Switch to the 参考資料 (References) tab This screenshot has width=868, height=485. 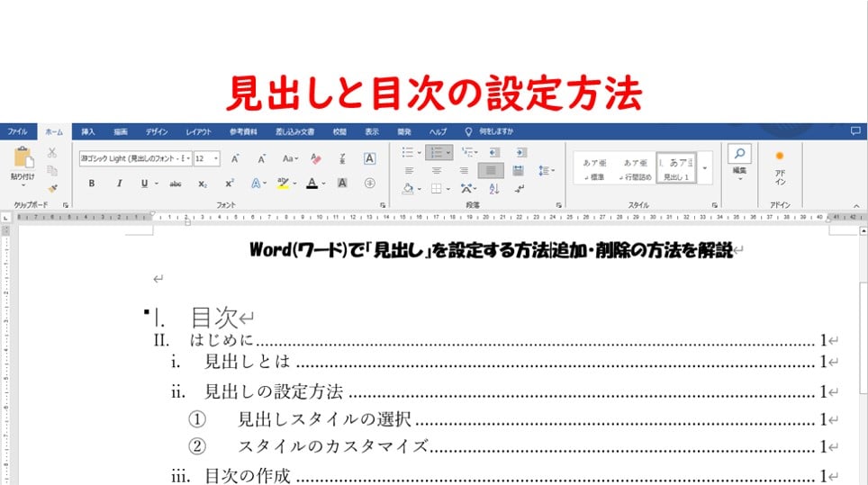pos(244,131)
